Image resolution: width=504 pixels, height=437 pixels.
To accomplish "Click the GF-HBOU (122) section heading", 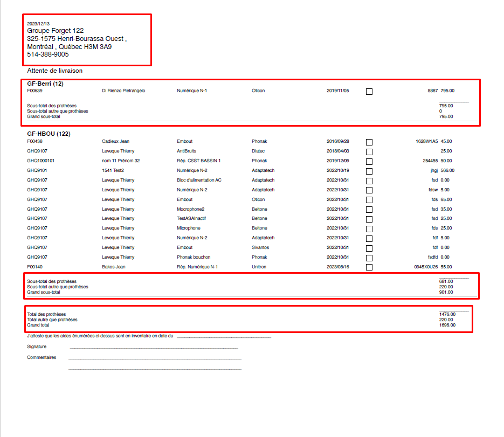I will [x=49, y=134].
